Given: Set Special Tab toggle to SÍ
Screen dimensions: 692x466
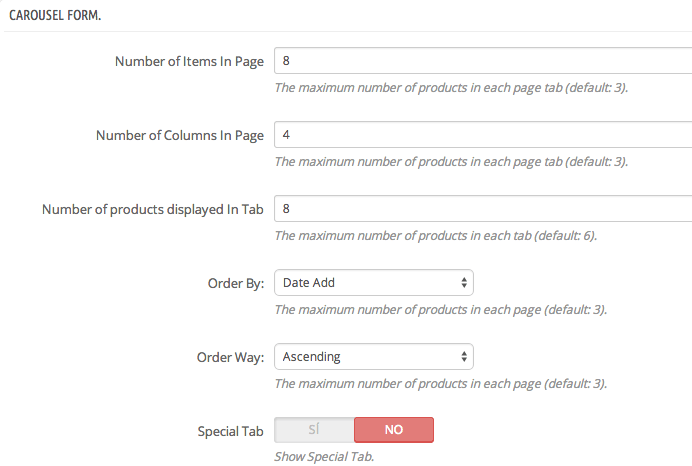Looking at the screenshot, I should pyautogui.click(x=314, y=430).
